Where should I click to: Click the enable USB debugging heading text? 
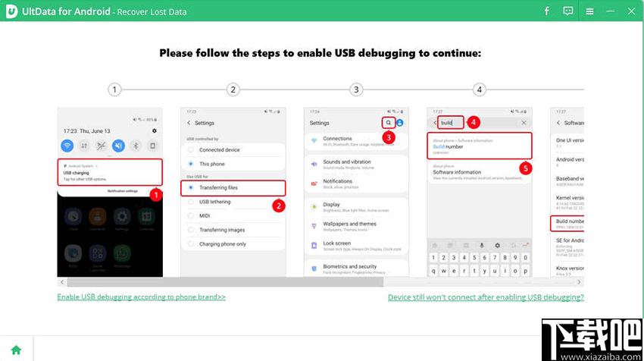tap(320, 53)
